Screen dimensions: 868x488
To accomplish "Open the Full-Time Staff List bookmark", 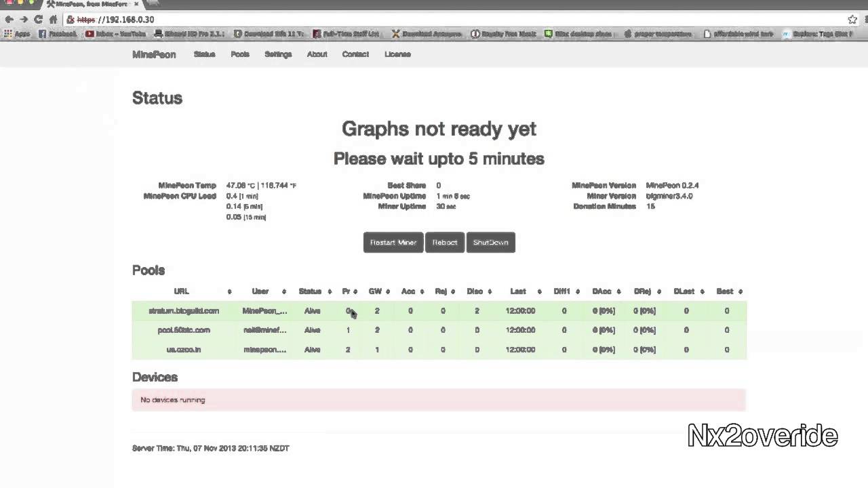I will [x=347, y=34].
